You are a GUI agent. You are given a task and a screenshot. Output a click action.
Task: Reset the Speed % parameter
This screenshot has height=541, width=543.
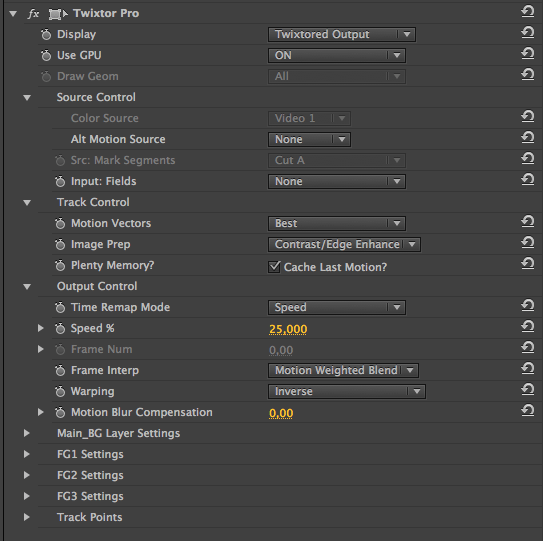(527, 327)
